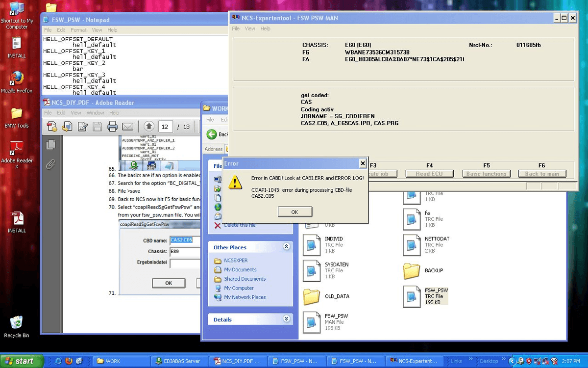
Task: Expand hidden system tray icons
Action: 513,361
